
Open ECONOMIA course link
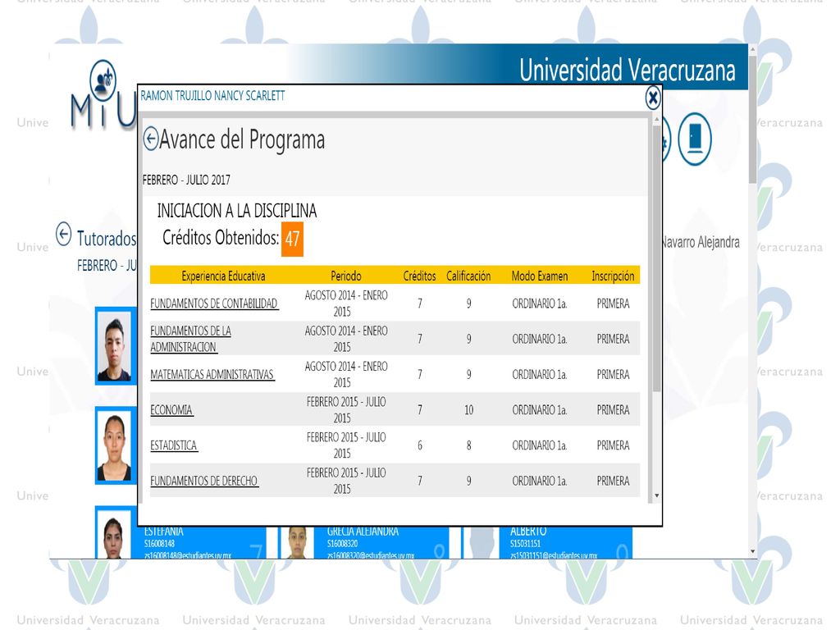[171, 410]
